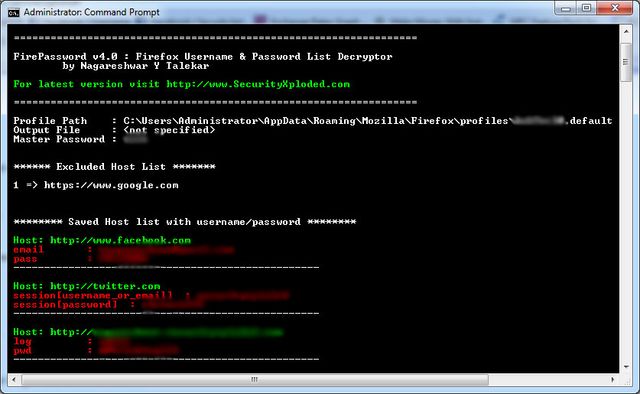Click the vertical scrollbar down arrow
The image size is (640, 394).
(x=626, y=367)
